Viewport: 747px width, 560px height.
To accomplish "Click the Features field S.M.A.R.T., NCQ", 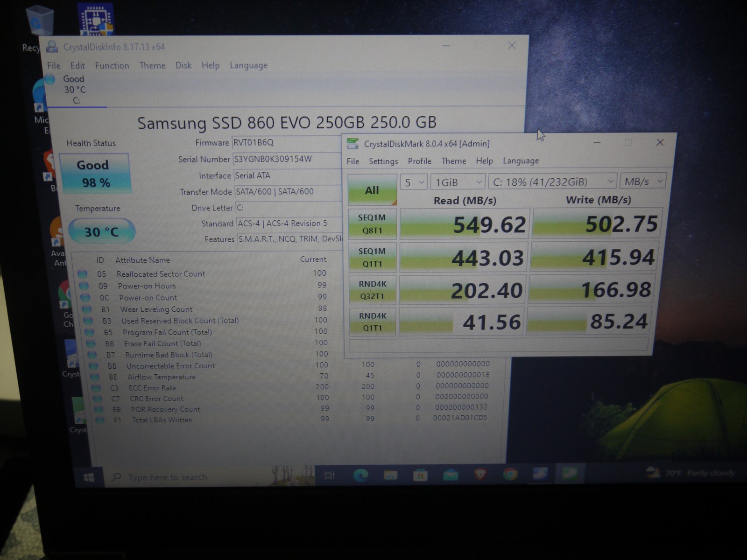I will (x=289, y=239).
